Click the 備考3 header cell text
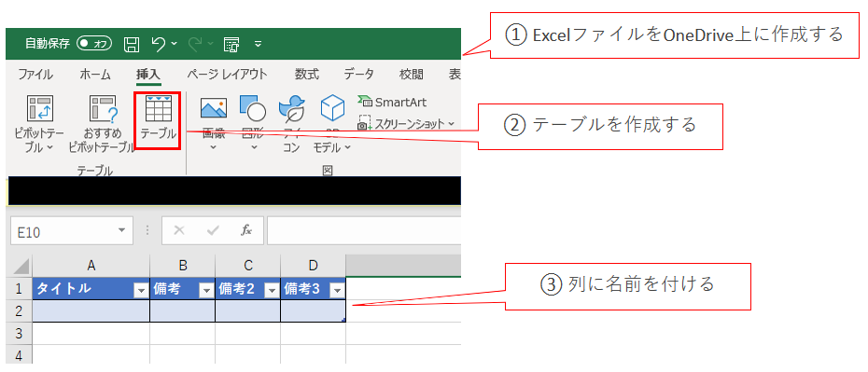Image resolution: width=868 pixels, height=372 pixels. (x=301, y=288)
